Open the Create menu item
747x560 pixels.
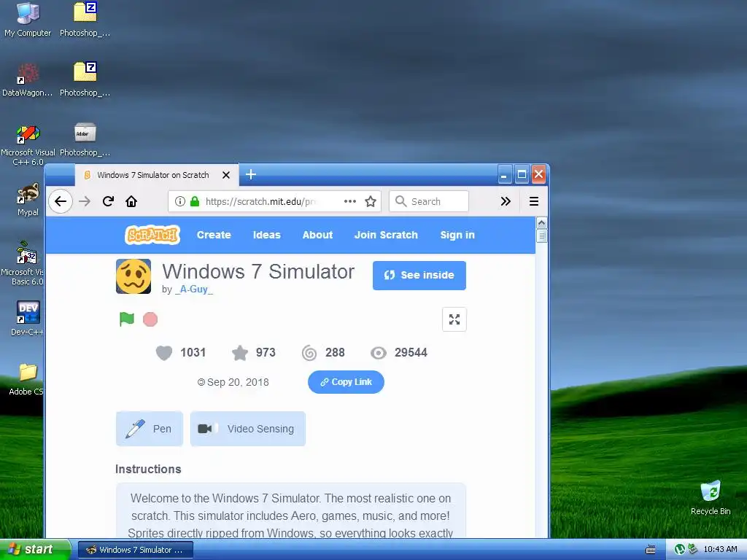coord(214,235)
